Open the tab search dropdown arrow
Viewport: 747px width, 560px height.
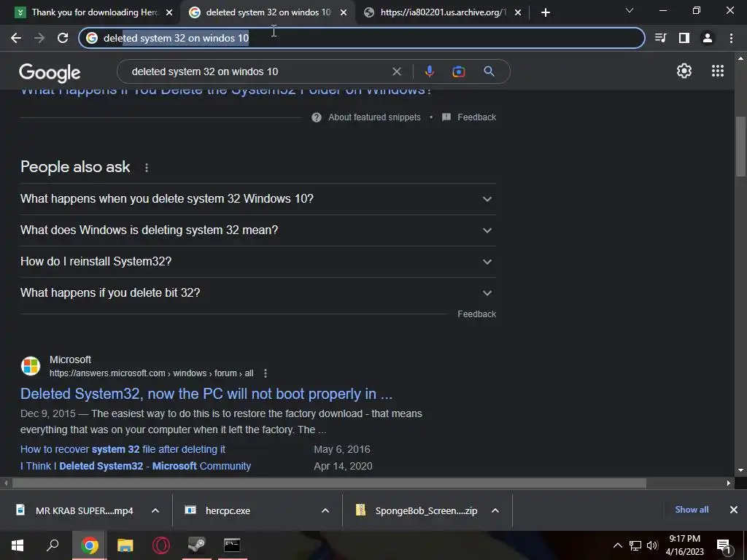click(x=630, y=10)
